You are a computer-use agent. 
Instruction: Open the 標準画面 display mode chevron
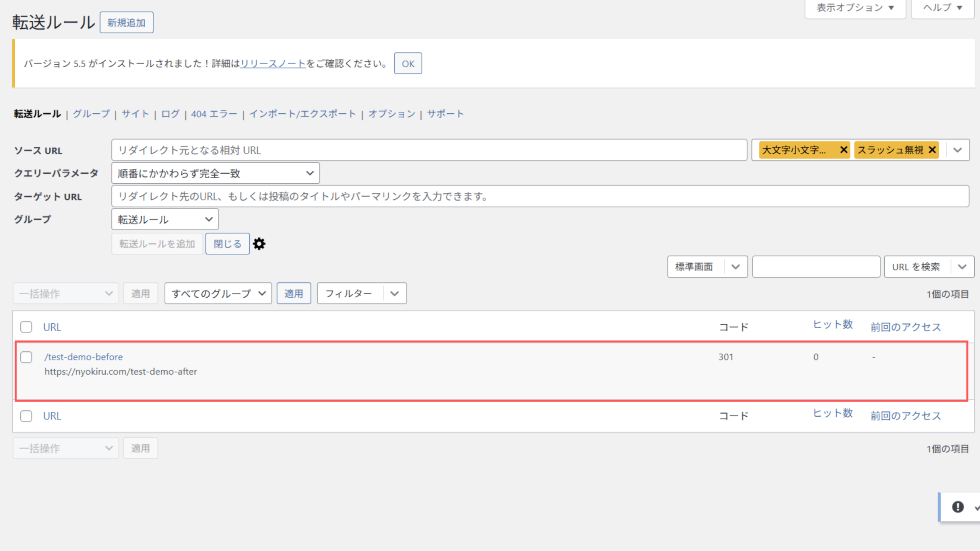[735, 267]
